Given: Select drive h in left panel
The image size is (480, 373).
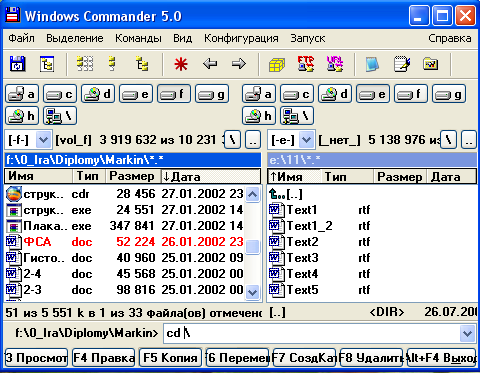Looking at the screenshot, I should click(x=22, y=116).
